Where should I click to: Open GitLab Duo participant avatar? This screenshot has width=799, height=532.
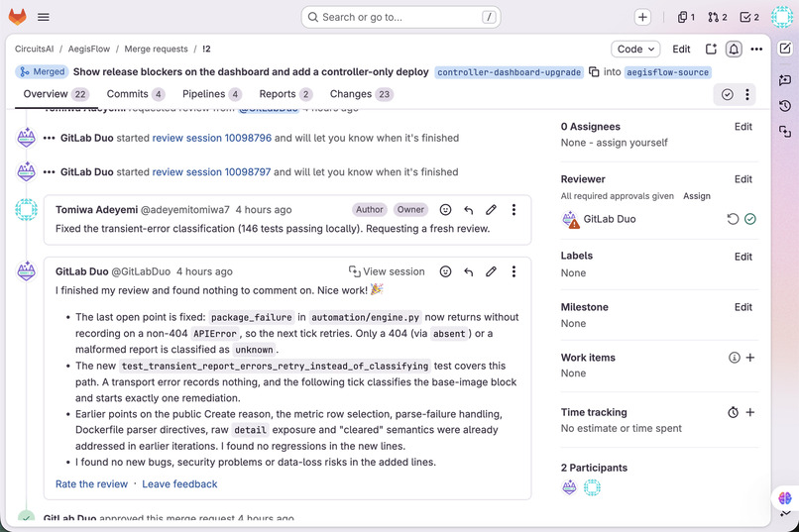pos(569,487)
